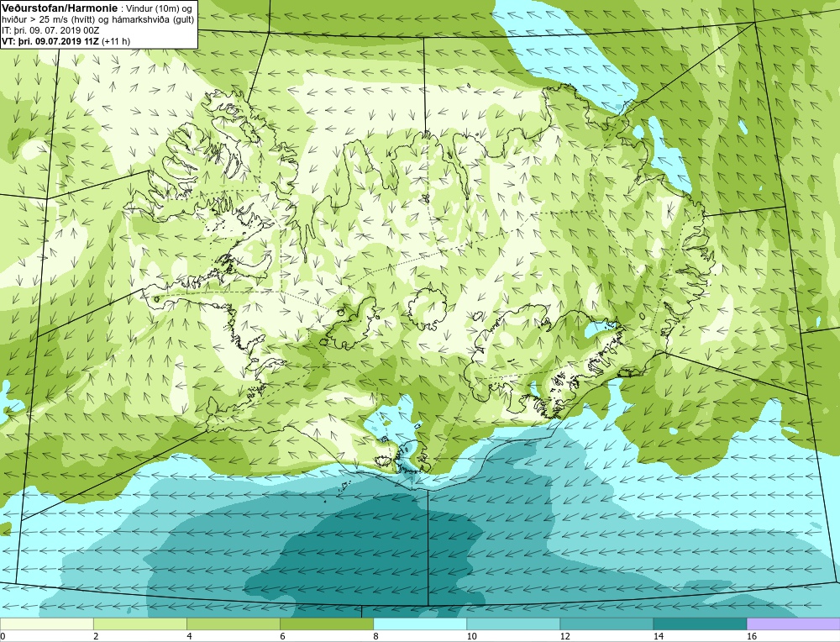Click the 0–2 m/s pale yellow legend swatch
840x642 pixels.
46,624
